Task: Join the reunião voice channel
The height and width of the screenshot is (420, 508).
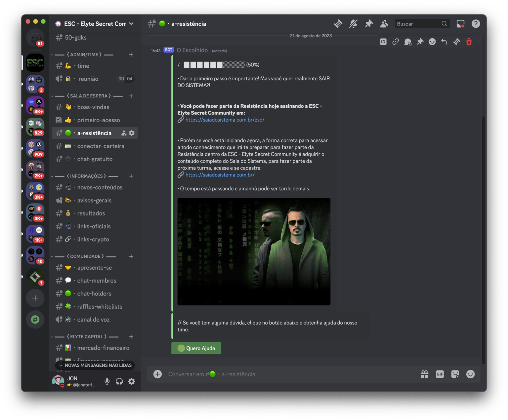Action: point(95,79)
